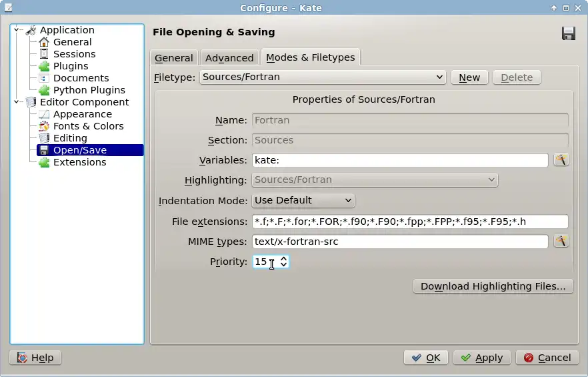The image size is (588, 377).
Task: Click the disabled Section field Sources
Action: point(410,140)
